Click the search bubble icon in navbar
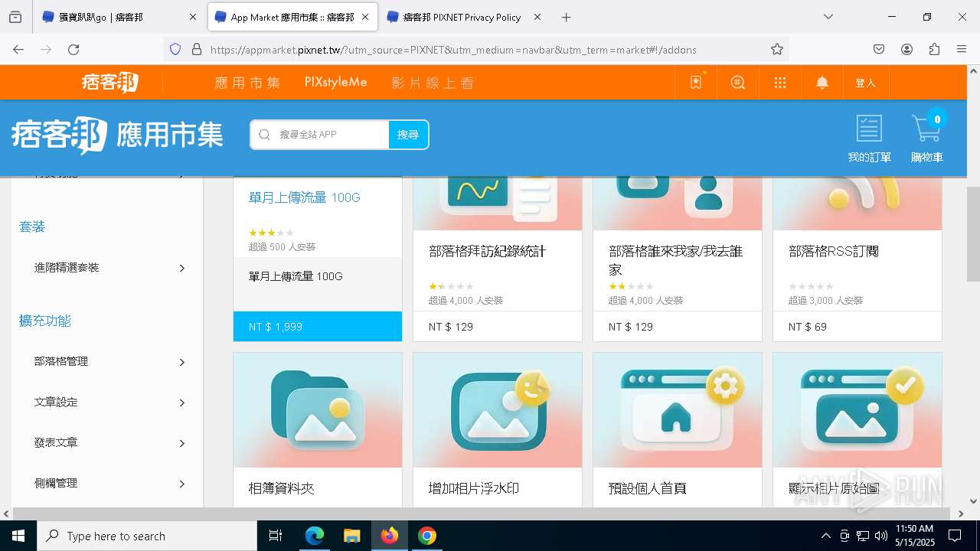The width and height of the screenshot is (980, 551). (738, 83)
